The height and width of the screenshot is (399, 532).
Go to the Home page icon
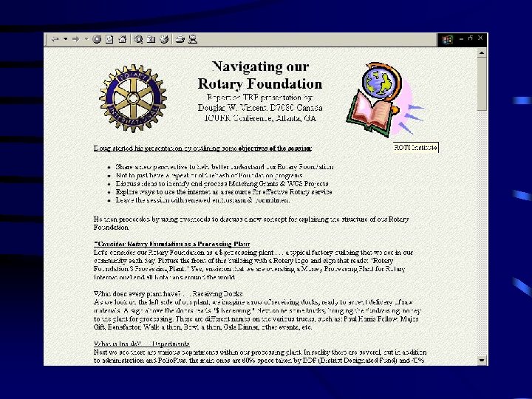[122, 39]
